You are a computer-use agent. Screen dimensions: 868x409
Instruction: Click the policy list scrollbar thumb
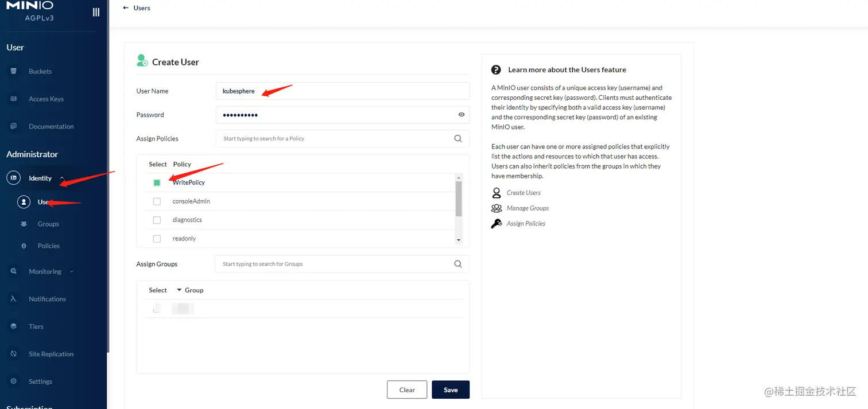[x=458, y=199]
